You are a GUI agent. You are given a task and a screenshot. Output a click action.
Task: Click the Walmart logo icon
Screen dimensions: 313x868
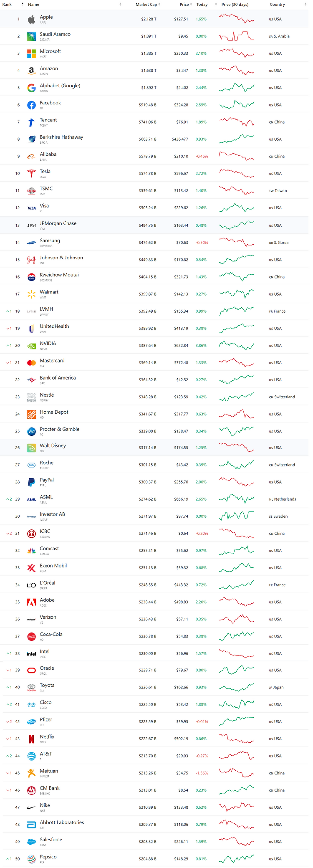[31, 294]
